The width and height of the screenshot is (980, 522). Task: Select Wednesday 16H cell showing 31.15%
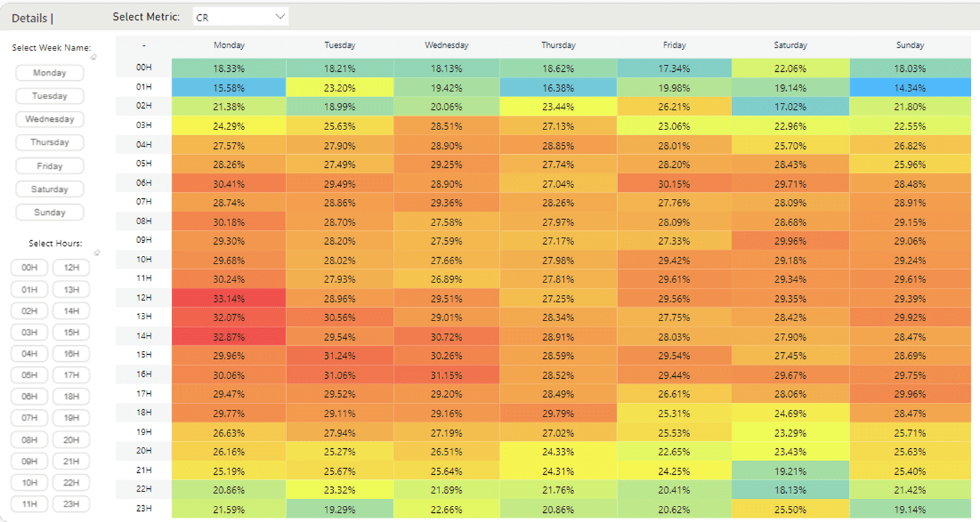tap(447, 374)
